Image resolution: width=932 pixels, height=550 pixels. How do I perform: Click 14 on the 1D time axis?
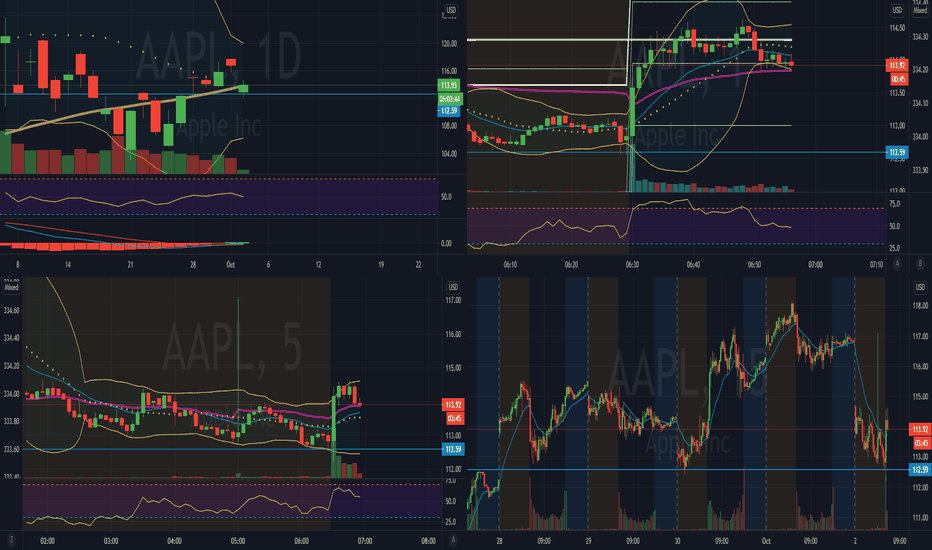coord(68,265)
